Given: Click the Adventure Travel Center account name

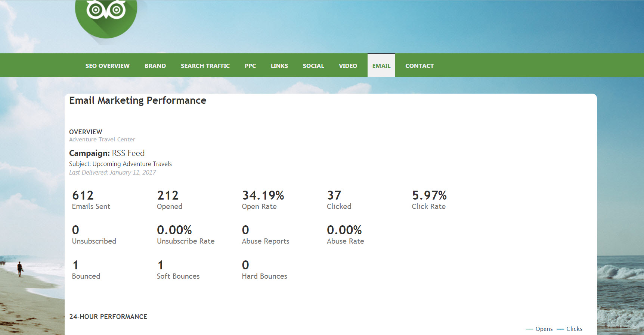Looking at the screenshot, I should point(102,140).
